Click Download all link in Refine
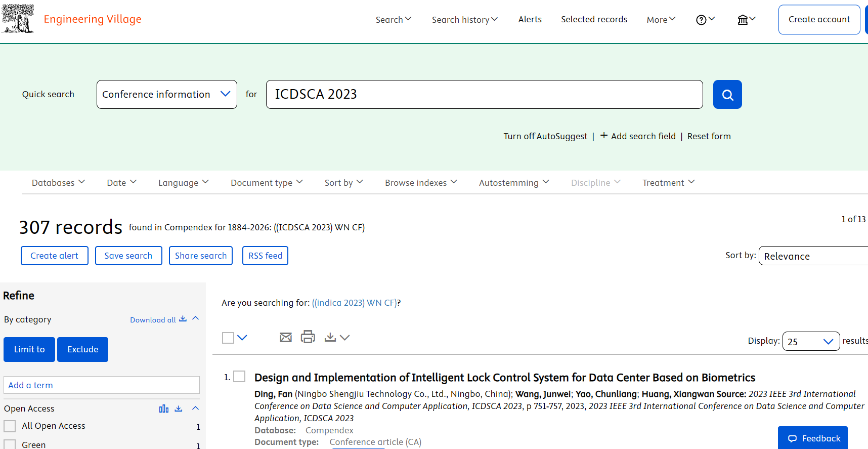This screenshot has width=868, height=449. point(153,320)
